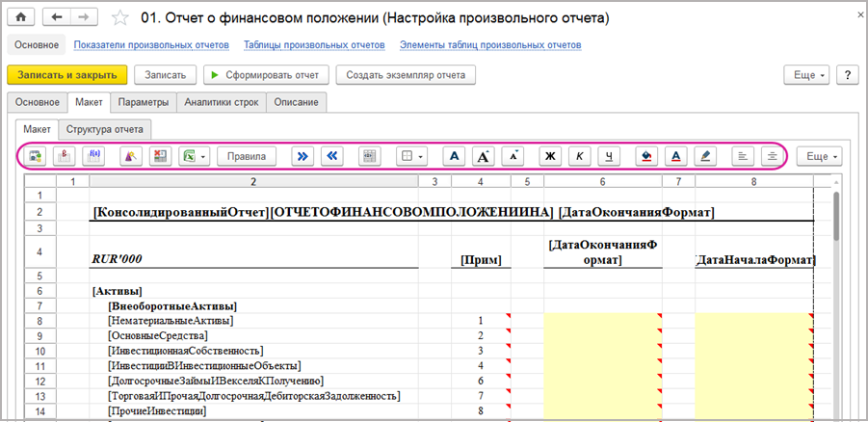Mark report as favorite with star icon

(119, 18)
